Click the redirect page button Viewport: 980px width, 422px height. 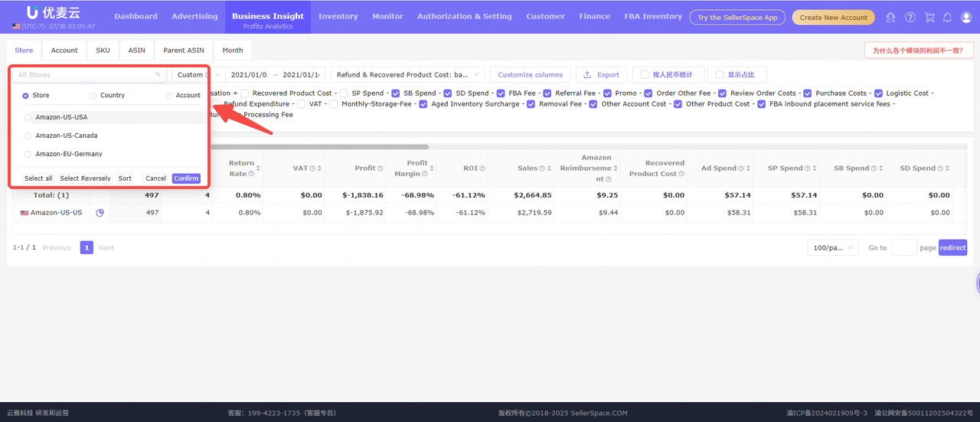click(953, 248)
